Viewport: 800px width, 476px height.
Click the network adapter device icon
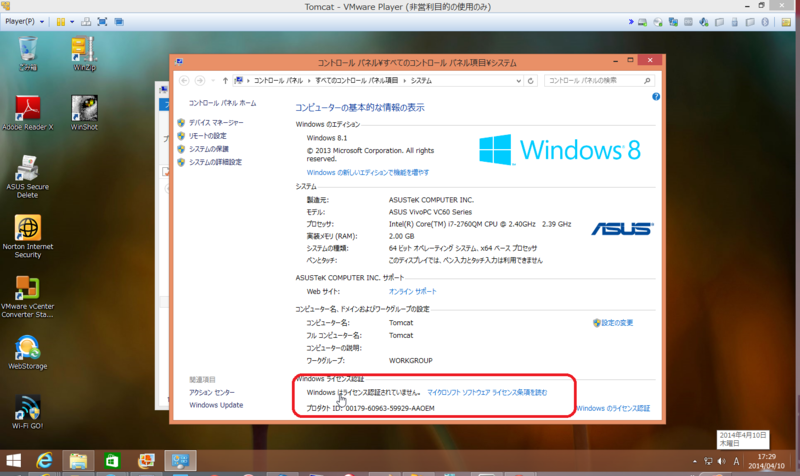[673, 22]
